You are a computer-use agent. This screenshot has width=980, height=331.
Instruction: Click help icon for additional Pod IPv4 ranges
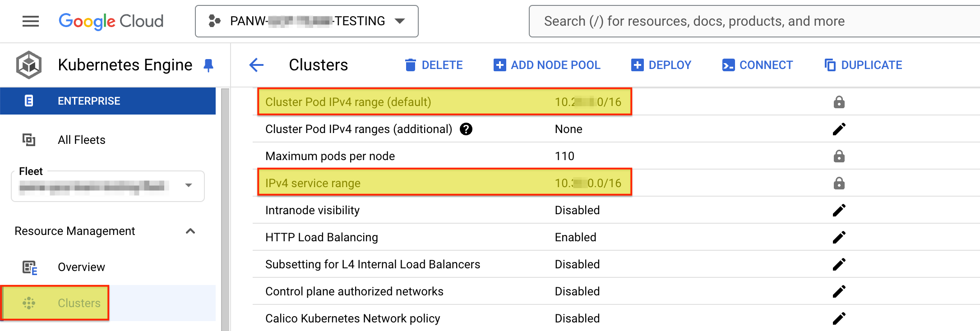[x=466, y=129]
